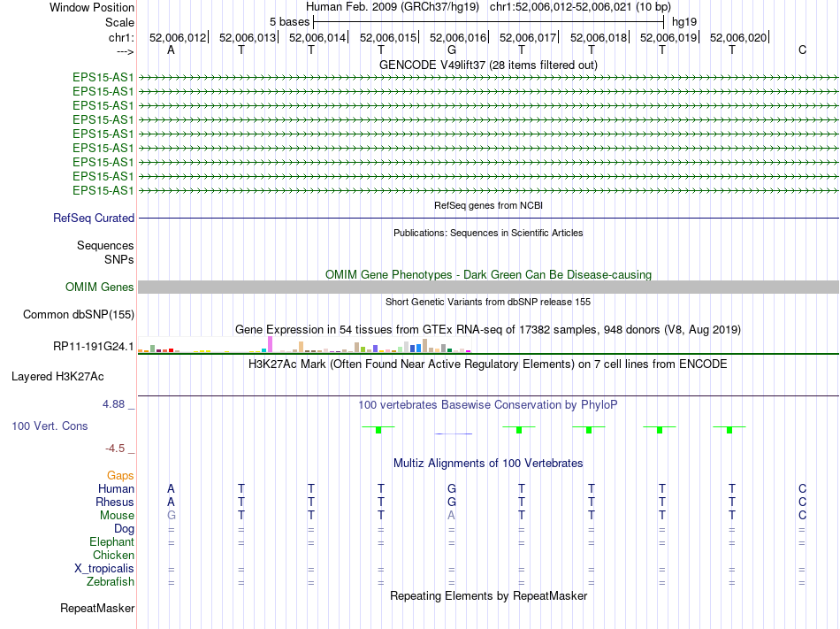Open 'Multiz Alignments of 100 Vertebrates' title
840x629 pixels.
[488, 463]
